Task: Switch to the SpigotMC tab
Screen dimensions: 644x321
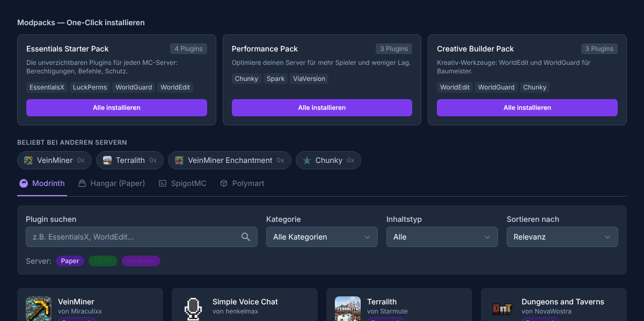Action: 182,183
